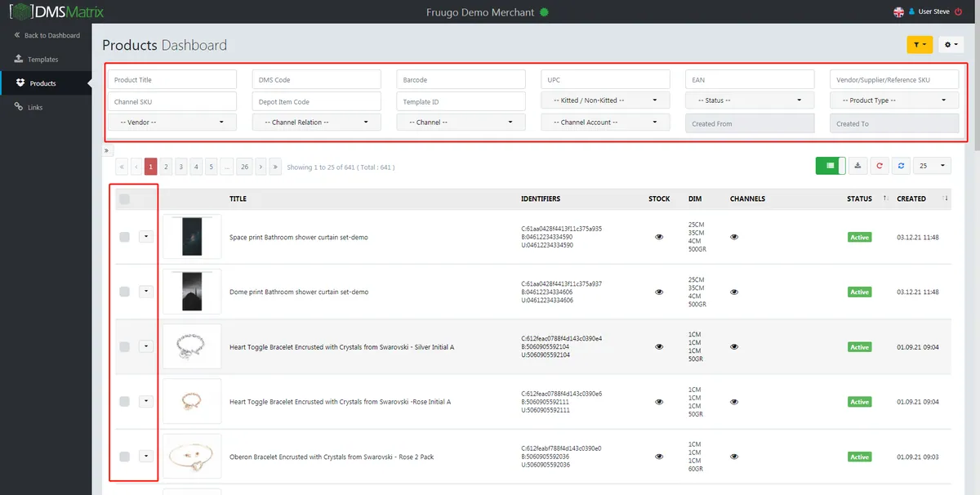Image resolution: width=980 pixels, height=495 pixels.
Task: Open the gear settings menu
Action: tap(951, 45)
